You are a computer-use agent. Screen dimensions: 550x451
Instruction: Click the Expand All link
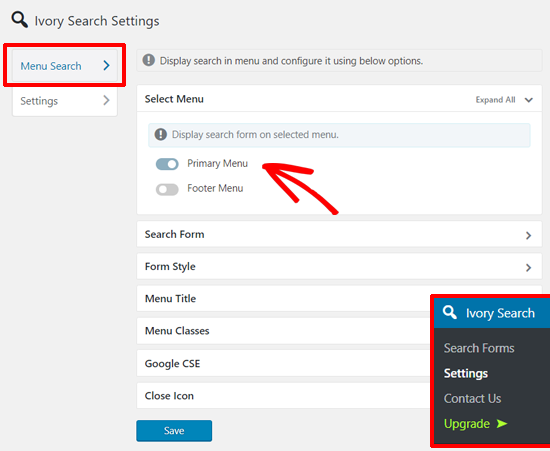point(495,100)
